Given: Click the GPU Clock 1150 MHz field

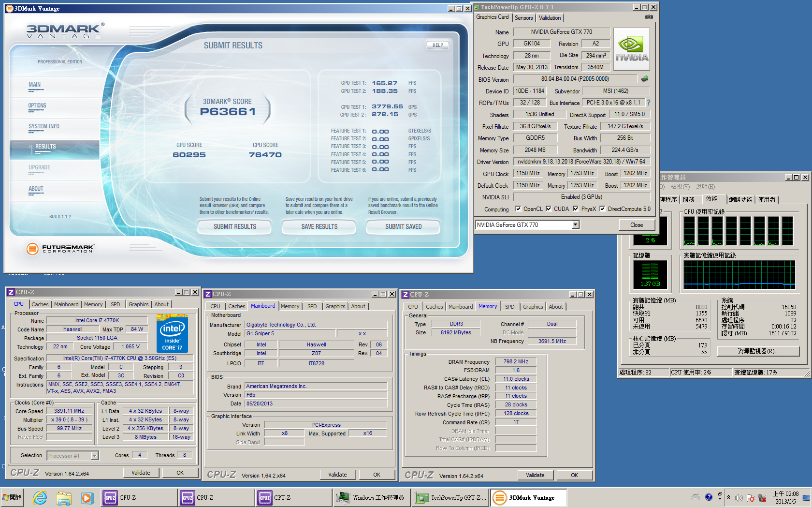Looking at the screenshot, I should (528, 173).
